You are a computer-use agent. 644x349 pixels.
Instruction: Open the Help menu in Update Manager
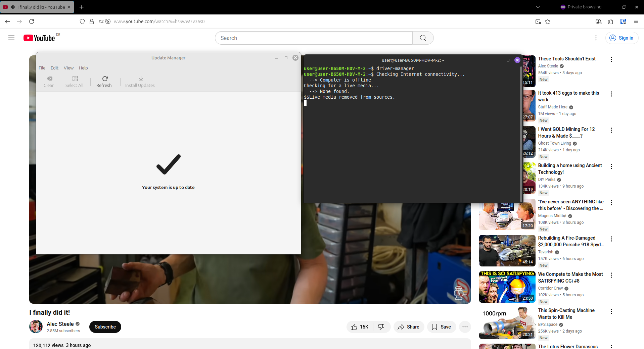click(83, 68)
